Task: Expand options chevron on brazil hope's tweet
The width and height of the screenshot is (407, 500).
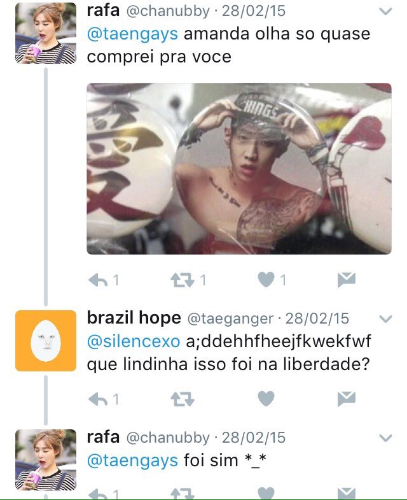Action: click(x=386, y=319)
